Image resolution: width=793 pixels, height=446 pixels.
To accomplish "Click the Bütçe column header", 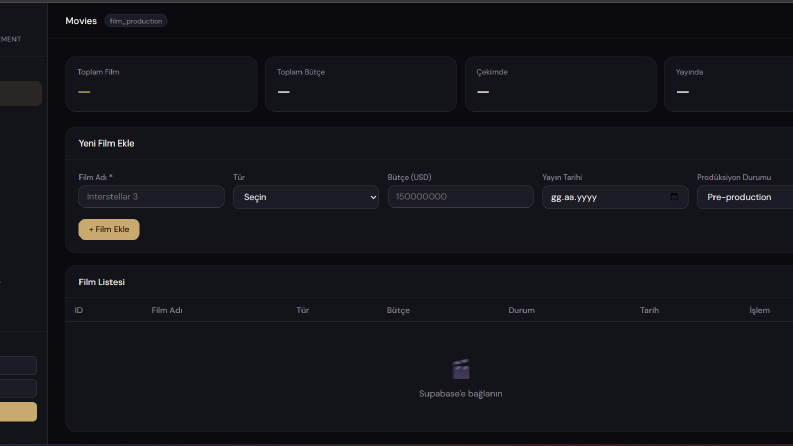I will [398, 310].
